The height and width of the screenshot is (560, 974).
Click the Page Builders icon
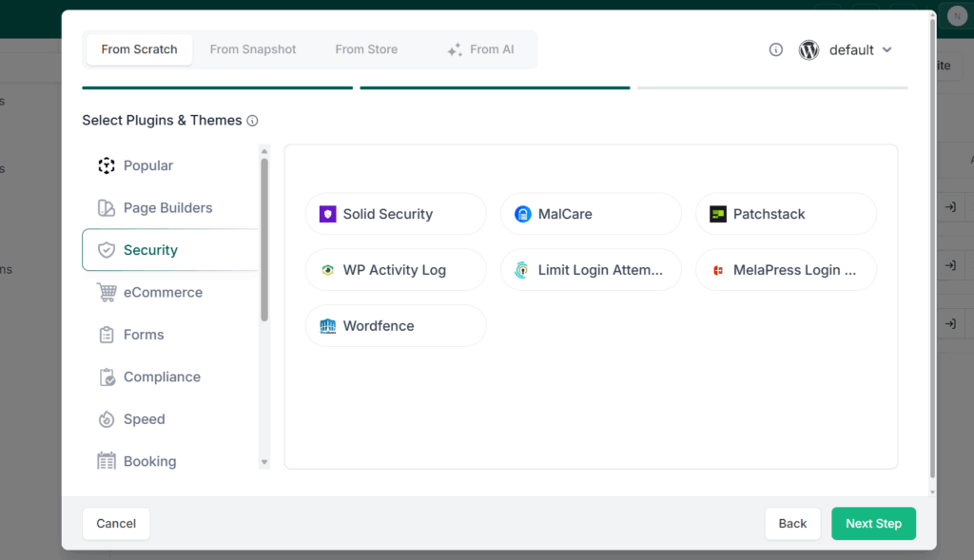click(107, 208)
